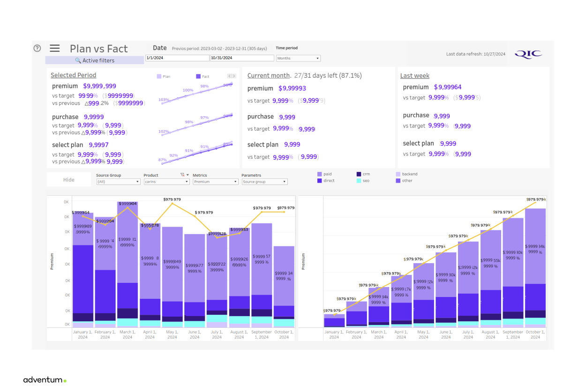Click the QIC logo
Viewport: 586px width, 392px height.
coord(528,54)
